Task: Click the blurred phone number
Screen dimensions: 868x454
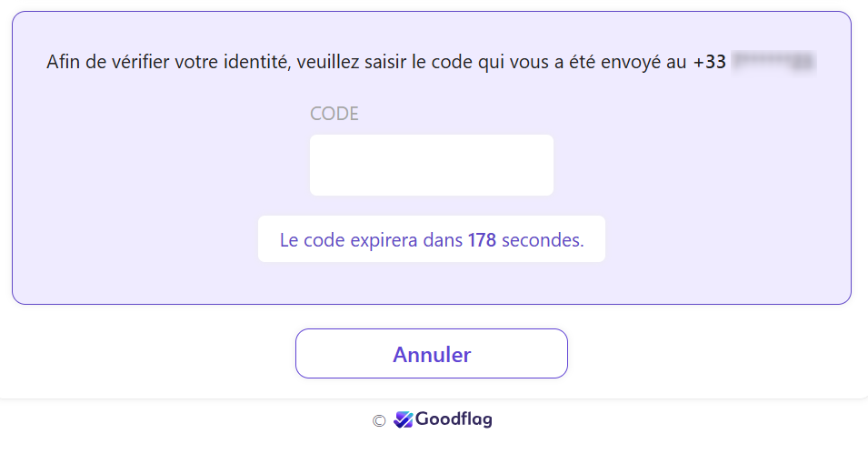Action: coord(773,63)
